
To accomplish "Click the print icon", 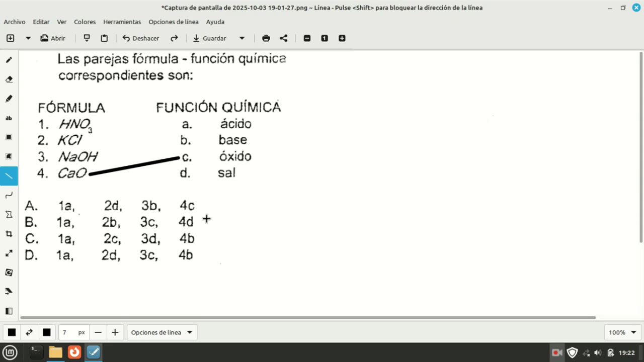I will (266, 38).
